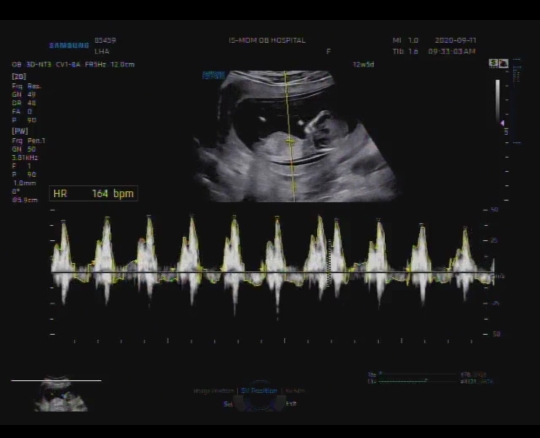The height and width of the screenshot is (438, 540).
Task: Click the grayscale map bar
Action: coord(498,101)
